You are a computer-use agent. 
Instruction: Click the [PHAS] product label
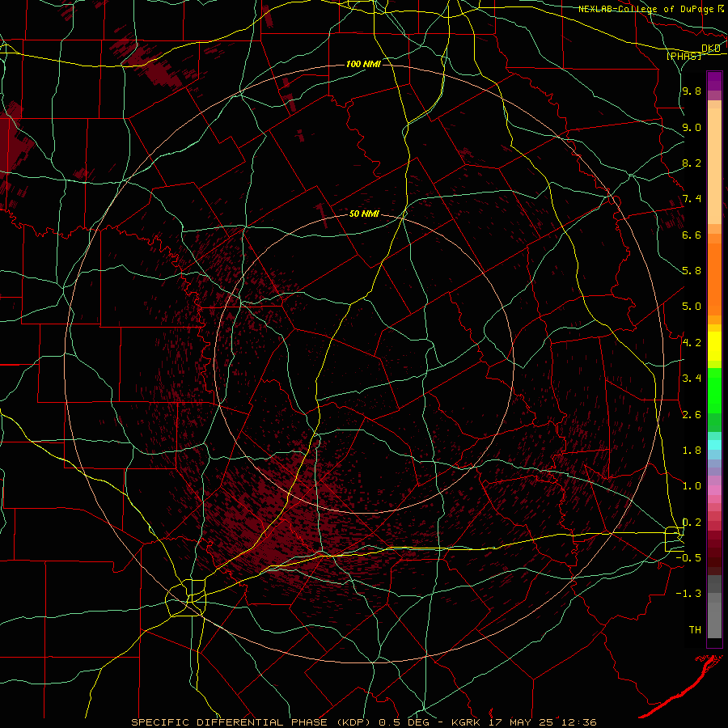pos(684,56)
